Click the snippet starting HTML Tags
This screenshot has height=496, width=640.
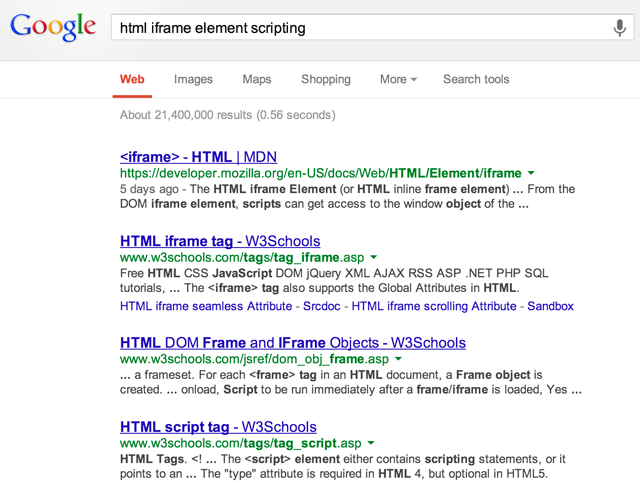(342, 466)
